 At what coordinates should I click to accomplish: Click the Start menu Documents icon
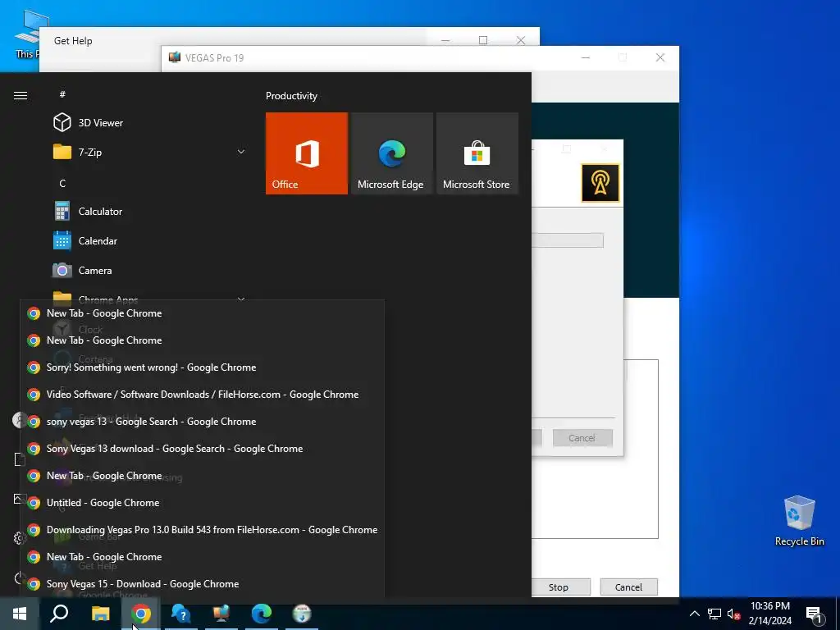[x=20, y=459]
